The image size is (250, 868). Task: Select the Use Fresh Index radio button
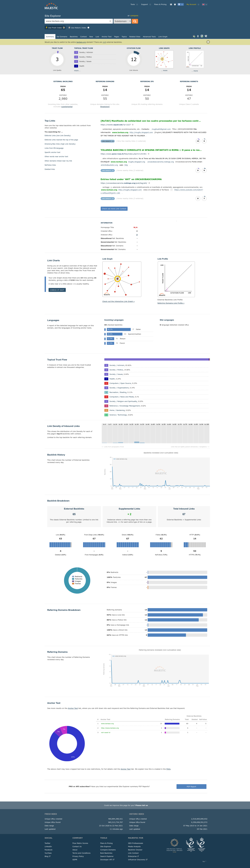coord(64,28)
